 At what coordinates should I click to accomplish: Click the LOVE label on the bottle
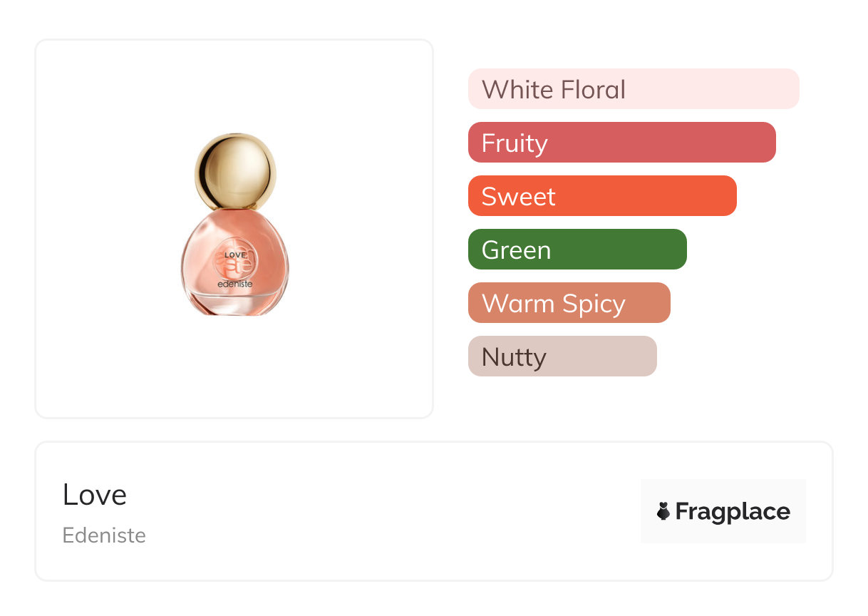click(234, 255)
